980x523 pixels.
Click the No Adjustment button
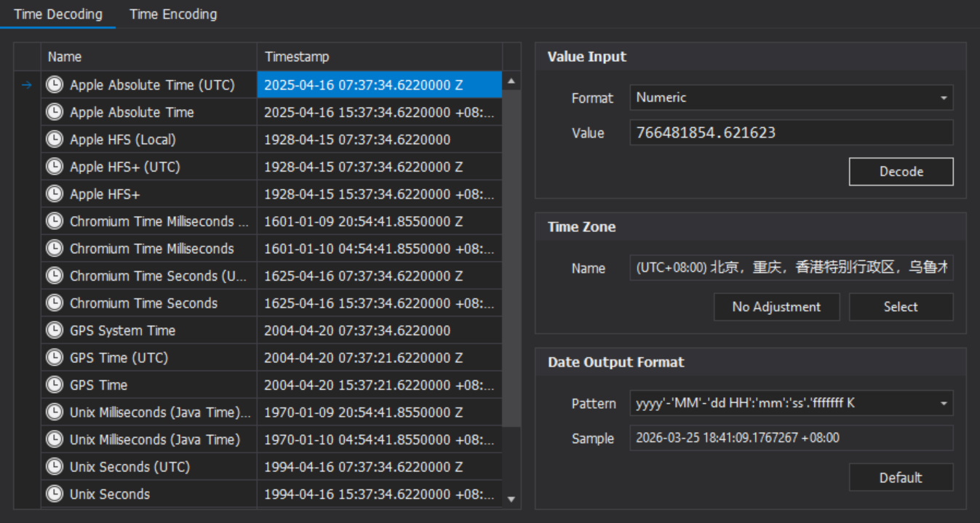(776, 307)
